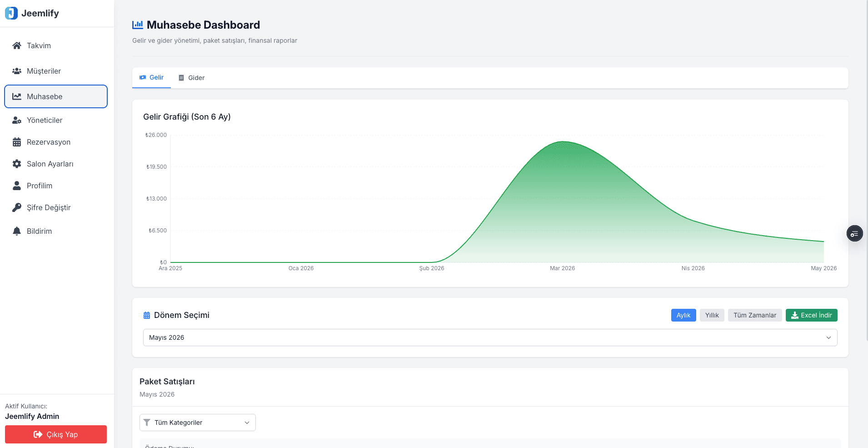
Task: Expand the Tüm Kategoriler filter dropdown
Action: click(198, 423)
